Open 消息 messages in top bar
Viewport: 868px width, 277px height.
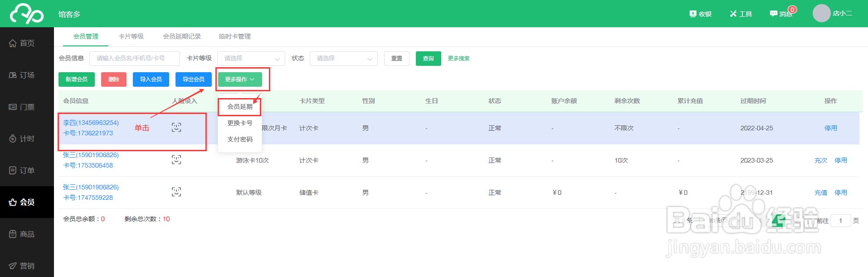781,14
